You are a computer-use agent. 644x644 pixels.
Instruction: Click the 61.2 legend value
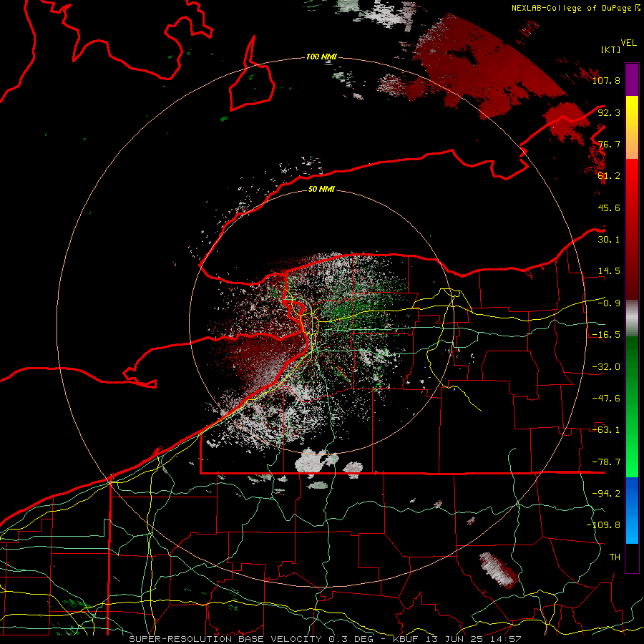tap(609, 176)
